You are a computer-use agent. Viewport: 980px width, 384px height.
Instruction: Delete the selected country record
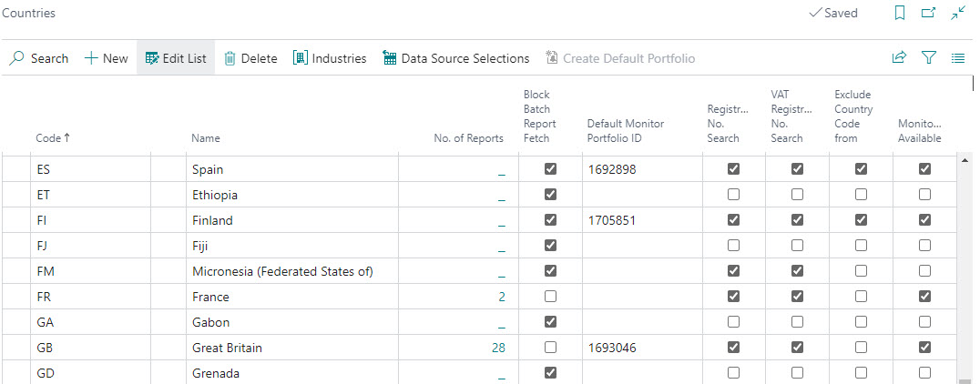pos(250,58)
